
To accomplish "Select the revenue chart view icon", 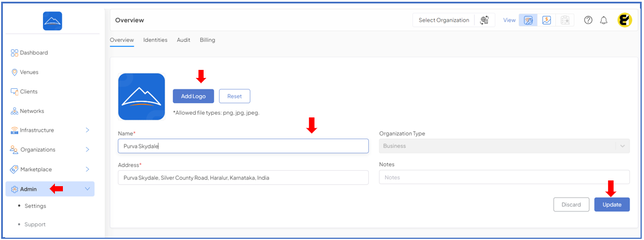I will pyautogui.click(x=546, y=20).
